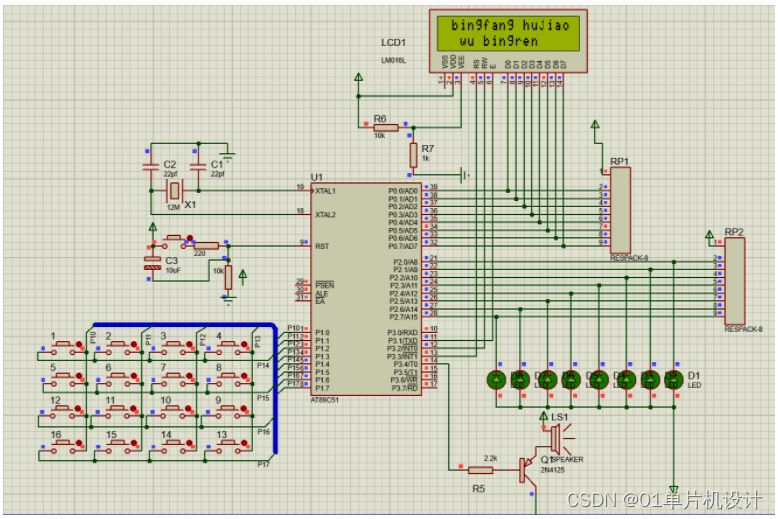Click the P2.0/A8 pin label

click(x=405, y=262)
